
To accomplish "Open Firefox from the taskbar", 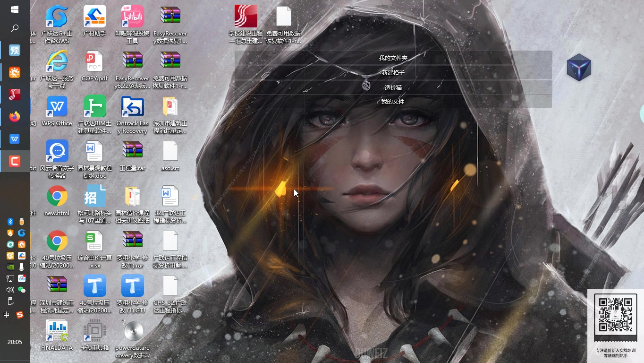I will (x=15, y=116).
